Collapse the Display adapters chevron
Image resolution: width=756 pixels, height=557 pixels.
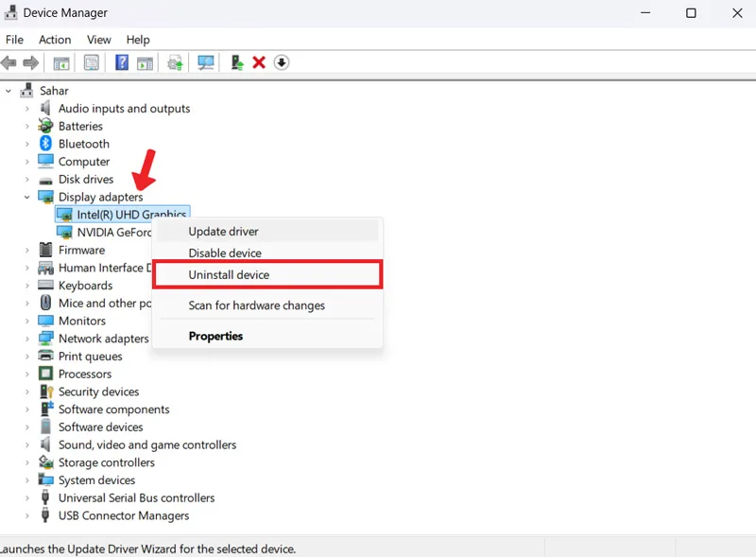tap(27, 197)
